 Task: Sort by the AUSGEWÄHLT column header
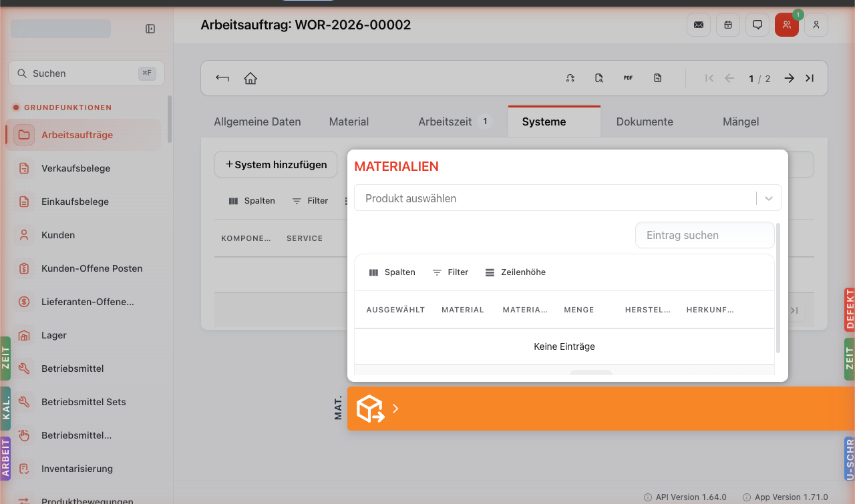(x=395, y=310)
